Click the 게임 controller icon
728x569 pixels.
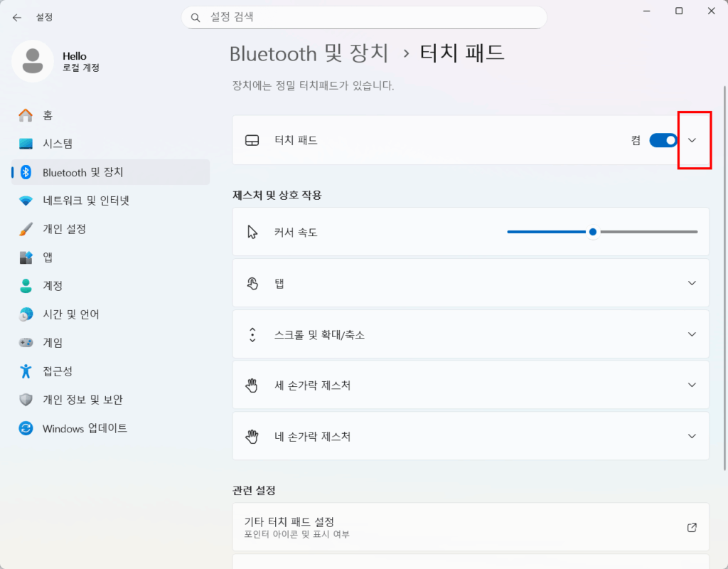pyautogui.click(x=26, y=343)
